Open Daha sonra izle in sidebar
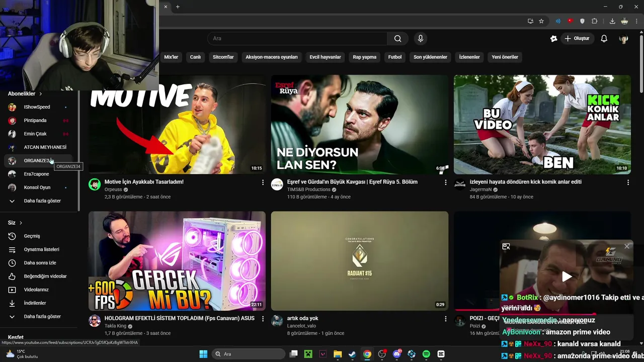Viewport: 644px width, 362px height. pyautogui.click(x=39, y=263)
